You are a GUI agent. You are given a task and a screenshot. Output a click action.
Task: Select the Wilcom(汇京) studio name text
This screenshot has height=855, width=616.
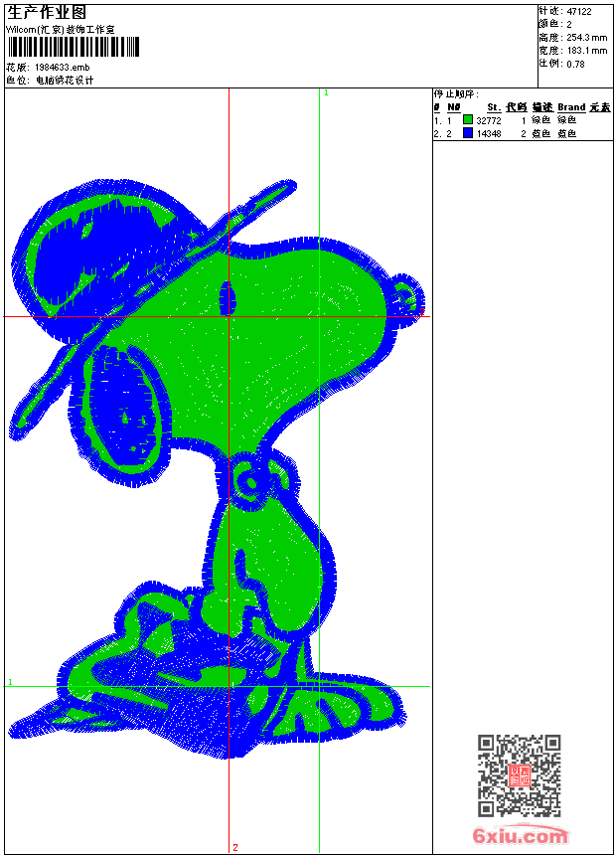(x=61, y=30)
